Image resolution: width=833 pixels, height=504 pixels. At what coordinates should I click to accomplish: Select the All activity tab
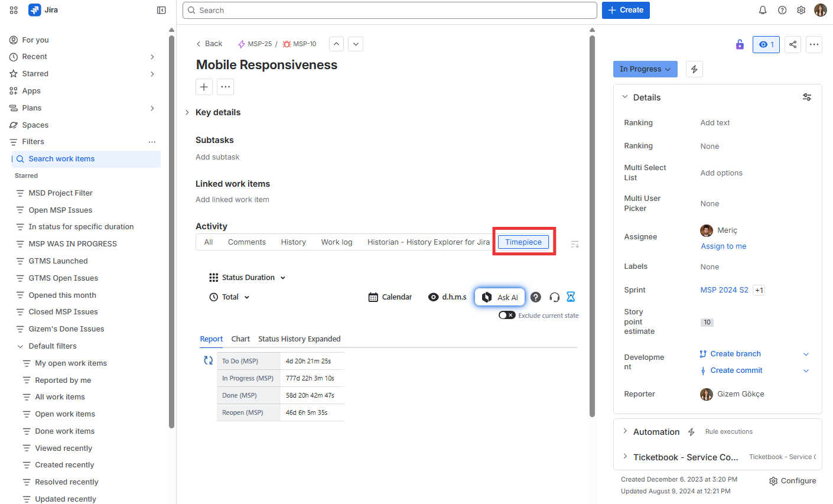click(209, 242)
